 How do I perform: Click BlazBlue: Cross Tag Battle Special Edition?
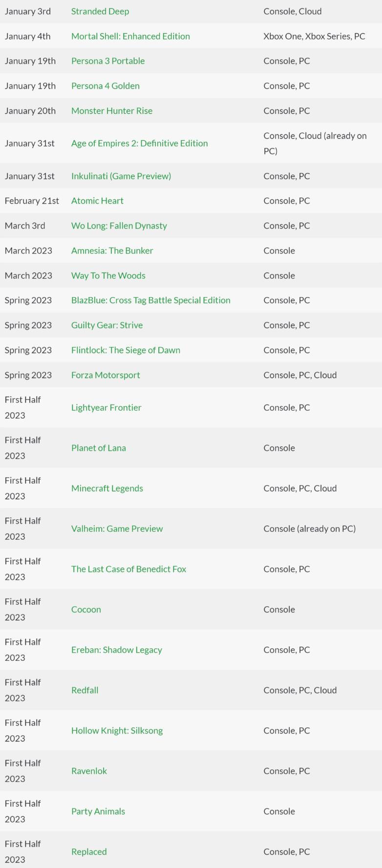click(x=151, y=300)
